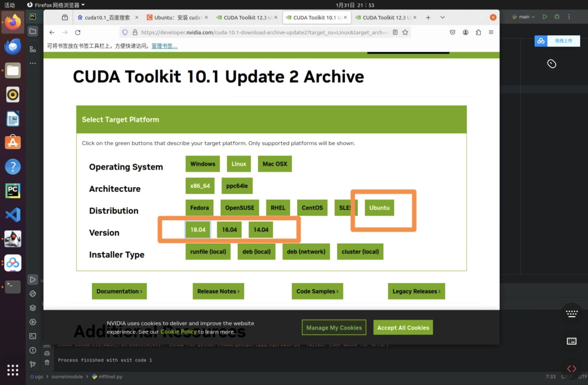
Task: Open the main run configuration dropdown
Action: 525,17
